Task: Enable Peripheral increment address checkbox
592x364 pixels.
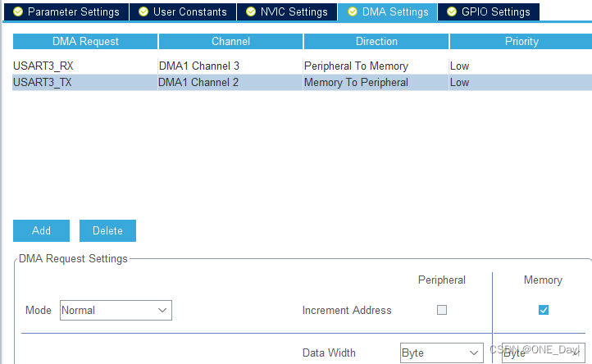Action: (442, 310)
